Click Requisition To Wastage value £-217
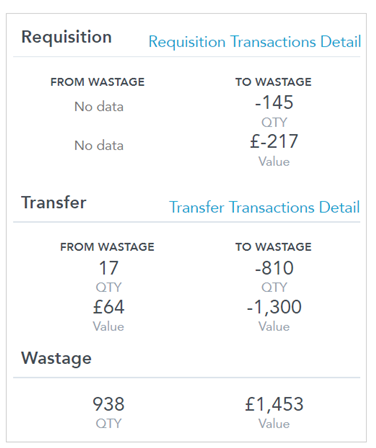Screen dimensions: 376x448 coord(274,141)
